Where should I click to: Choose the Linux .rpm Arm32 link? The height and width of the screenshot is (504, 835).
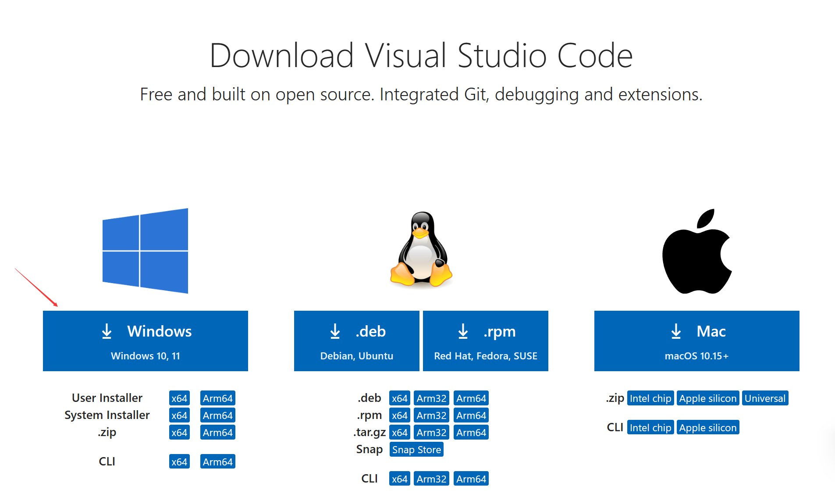pyautogui.click(x=432, y=415)
